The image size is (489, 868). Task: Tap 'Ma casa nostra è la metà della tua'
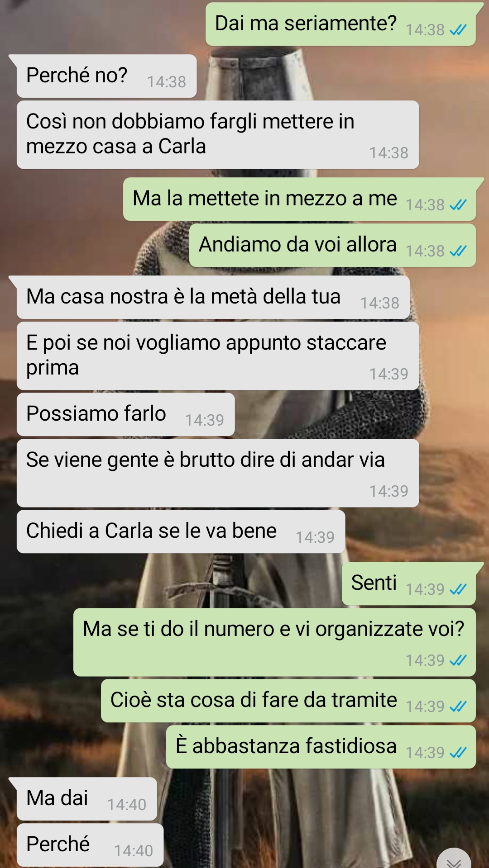coord(213,297)
